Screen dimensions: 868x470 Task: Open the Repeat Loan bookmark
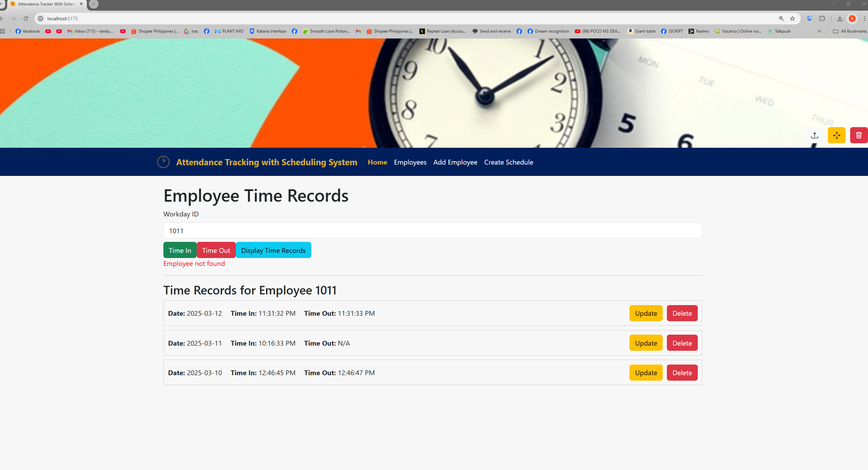click(443, 31)
